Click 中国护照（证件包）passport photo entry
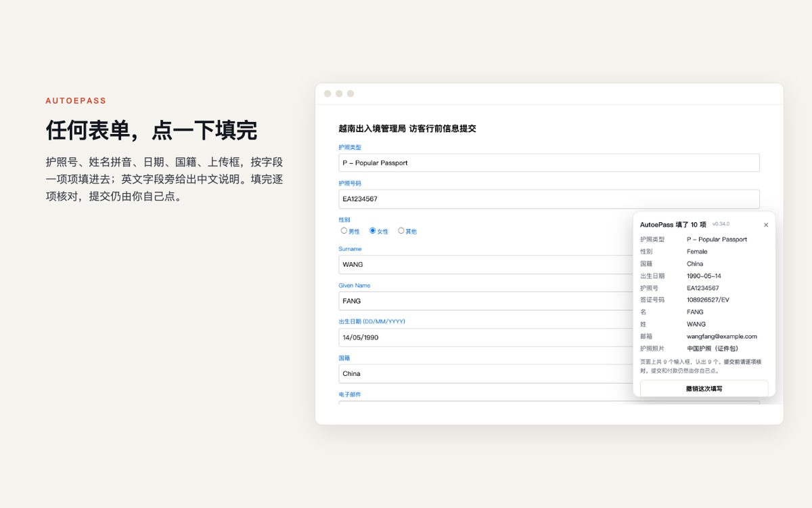Screen dimensions: 812x508 tap(714, 349)
